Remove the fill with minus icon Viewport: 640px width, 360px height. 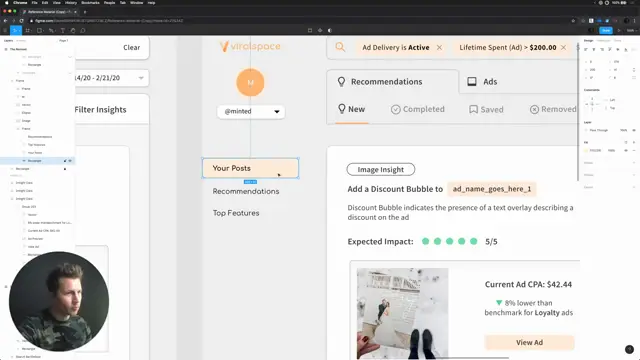pyautogui.click(x=634, y=150)
